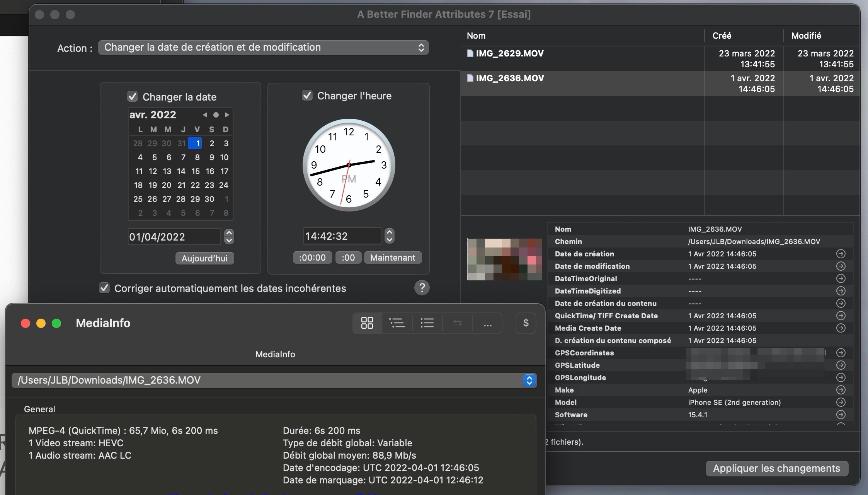
Task: Click arrow beside Media Create Date row
Action: [x=841, y=328]
